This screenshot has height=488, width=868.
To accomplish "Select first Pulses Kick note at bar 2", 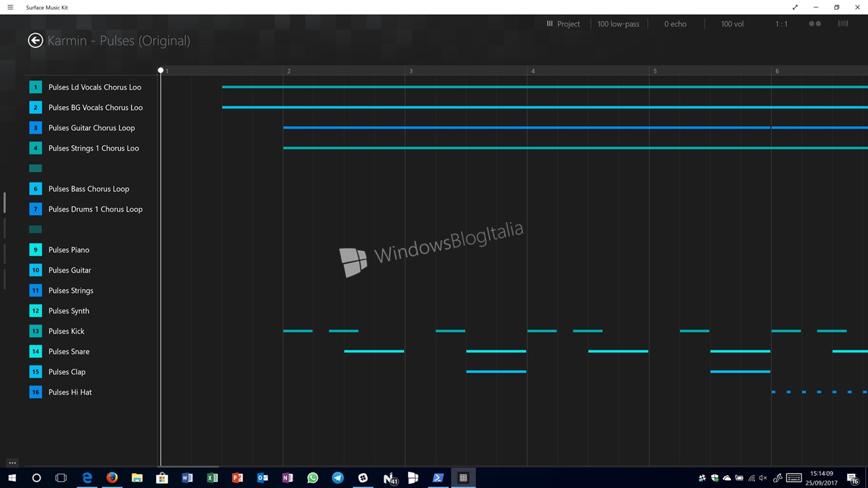I will click(x=298, y=331).
